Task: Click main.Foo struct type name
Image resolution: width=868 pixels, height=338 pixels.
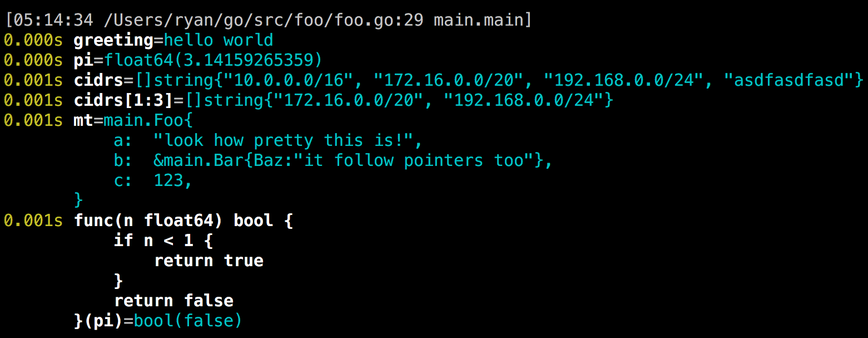Action: point(143,120)
